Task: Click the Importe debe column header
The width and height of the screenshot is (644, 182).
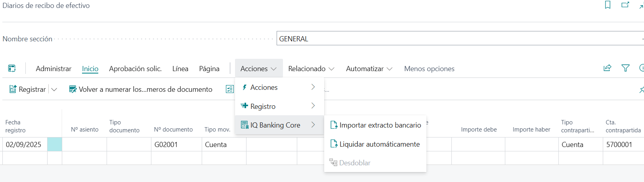Action: pyautogui.click(x=479, y=130)
